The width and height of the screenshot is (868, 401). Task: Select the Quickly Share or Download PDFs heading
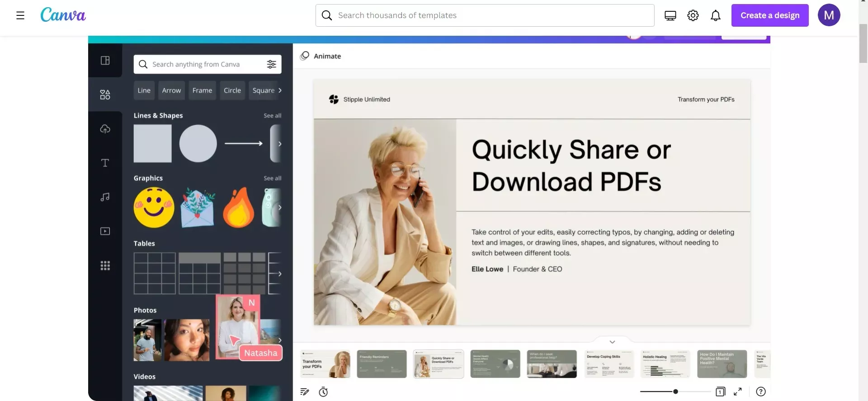[571, 165]
